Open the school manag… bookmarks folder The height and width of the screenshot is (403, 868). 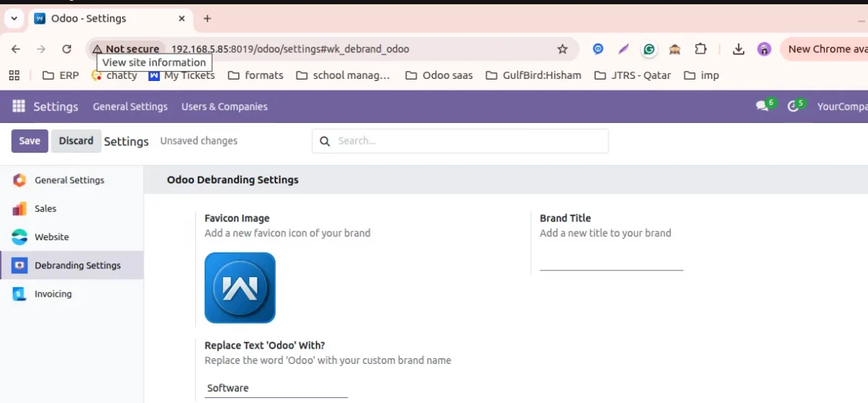[x=343, y=75]
